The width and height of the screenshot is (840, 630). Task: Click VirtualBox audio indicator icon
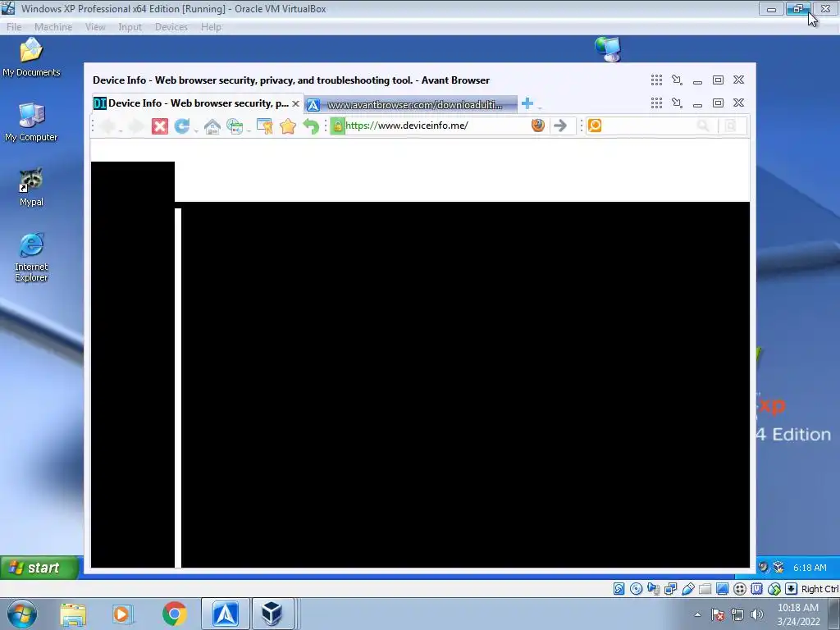653,589
